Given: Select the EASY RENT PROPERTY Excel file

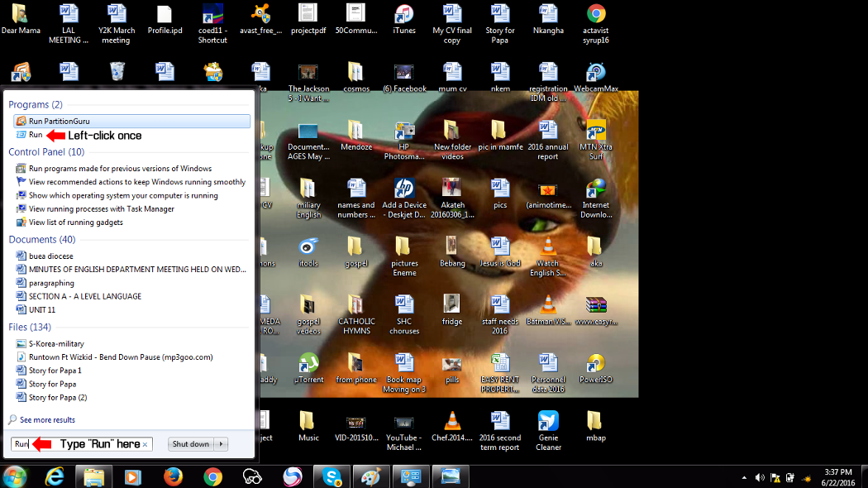Looking at the screenshot, I should [x=500, y=373].
